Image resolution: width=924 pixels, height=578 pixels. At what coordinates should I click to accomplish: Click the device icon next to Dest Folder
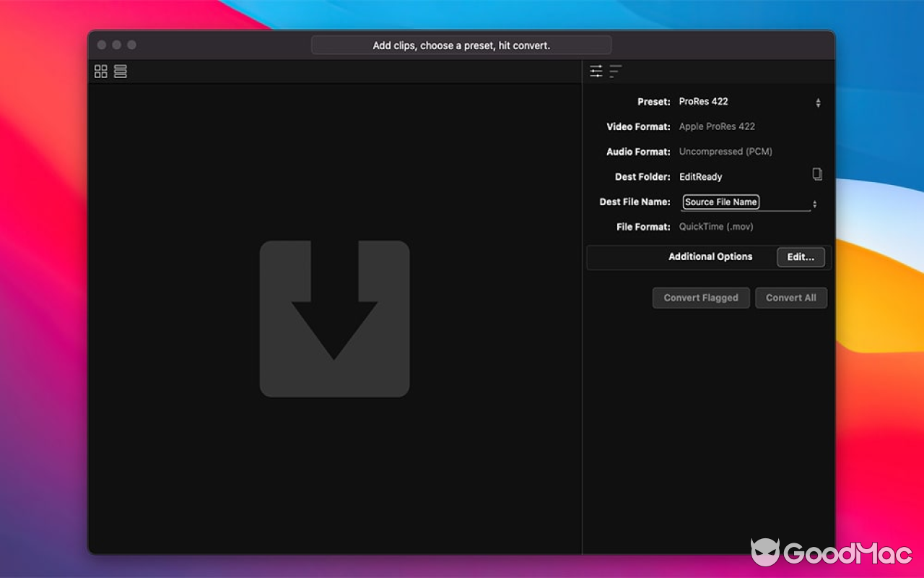817,174
